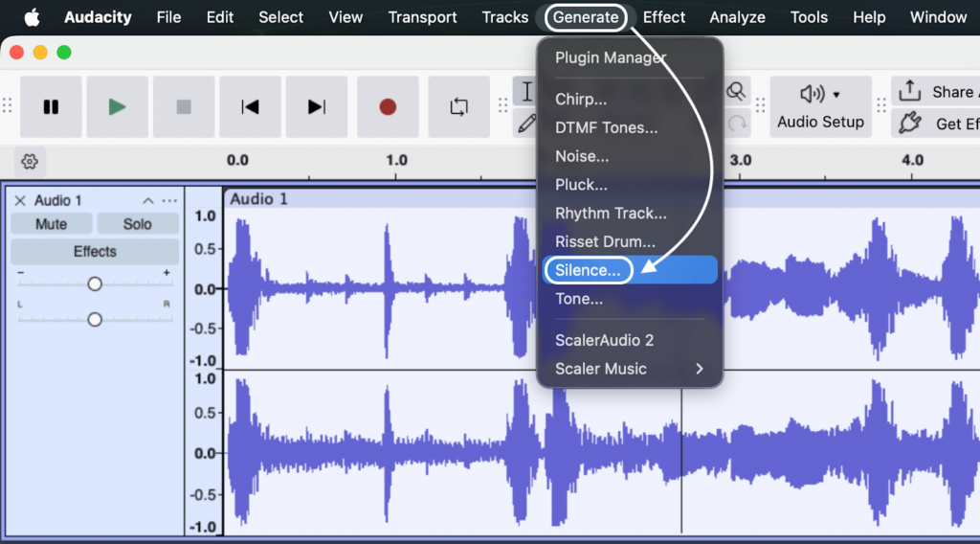Click the Pause playback button
Viewport: 980px width, 544px height.
[x=51, y=107]
